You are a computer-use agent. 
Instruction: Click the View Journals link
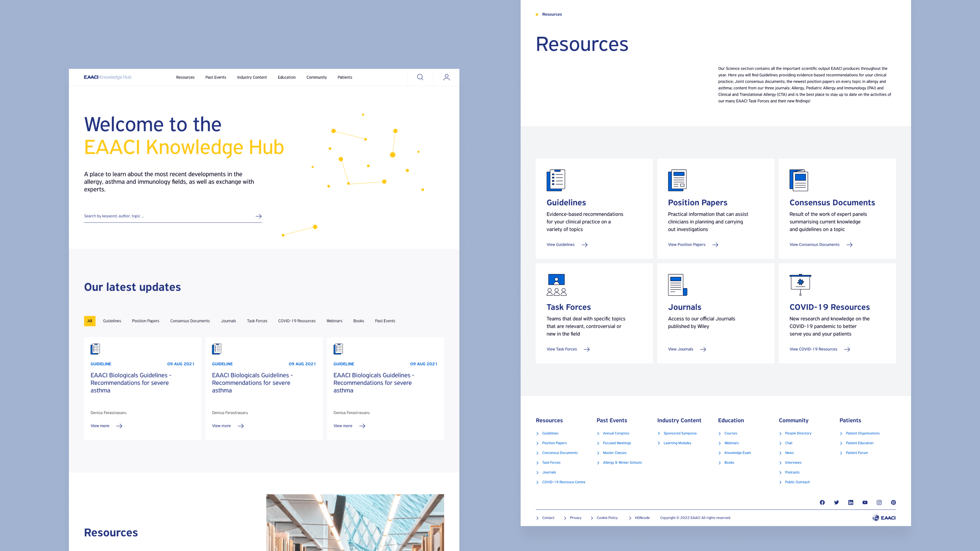tap(680, 349)
